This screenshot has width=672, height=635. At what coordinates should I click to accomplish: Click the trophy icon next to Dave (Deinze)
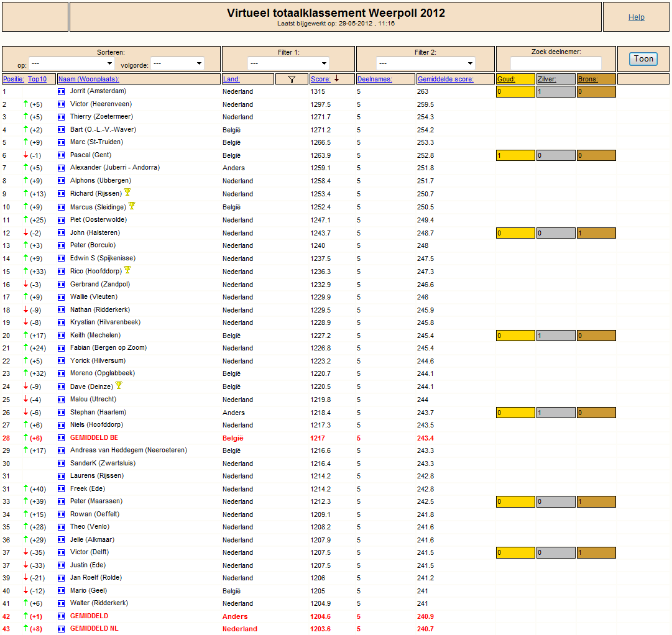[119, 385]
